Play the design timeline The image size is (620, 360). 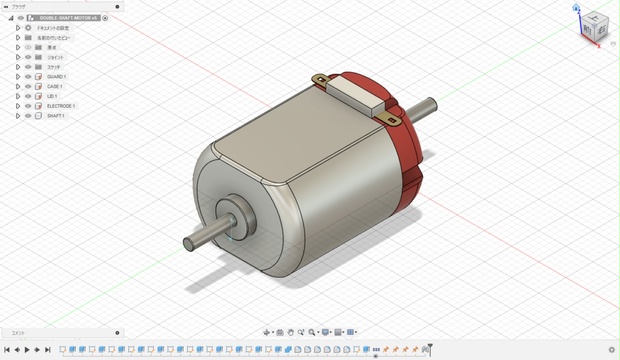click(x=27, y=350)
